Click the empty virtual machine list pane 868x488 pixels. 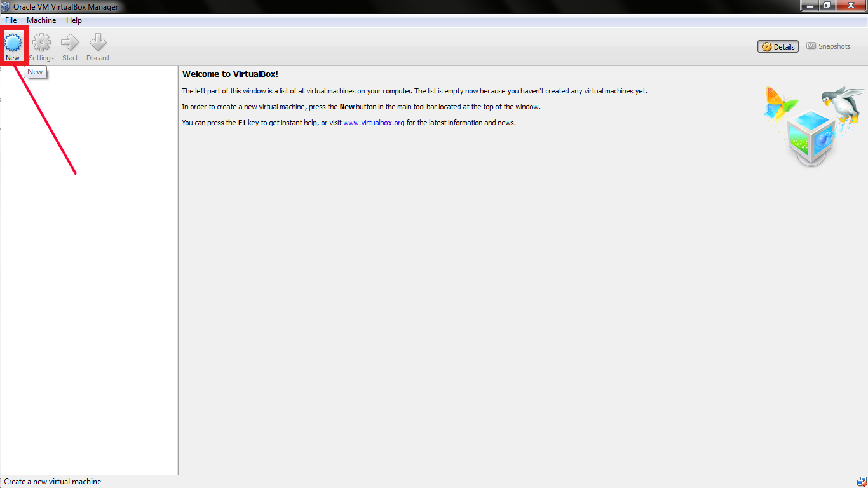tap(89, 270)
